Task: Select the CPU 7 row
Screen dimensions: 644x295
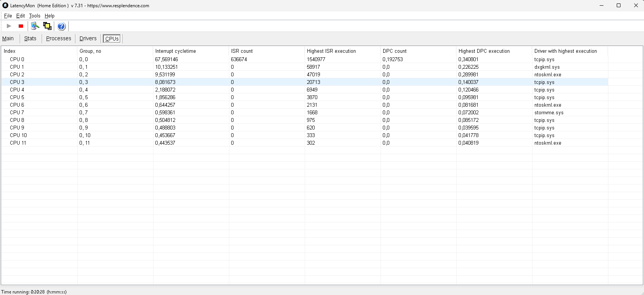Action: click(x=305, y=112)
